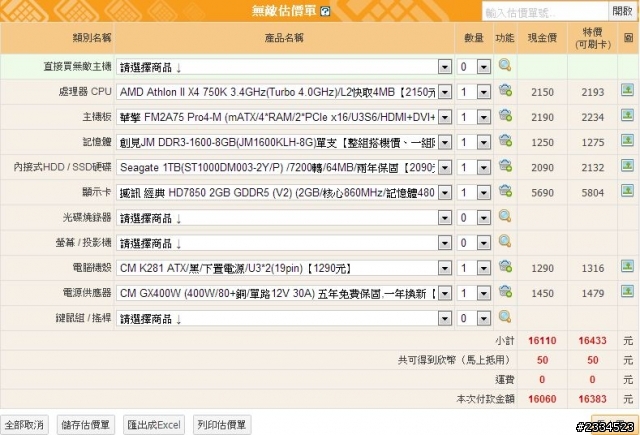Open product image icon for Seagate 1TB drive
Viewport: 640px width, 435px height.
pyautogui.click(x=627, y=165)
